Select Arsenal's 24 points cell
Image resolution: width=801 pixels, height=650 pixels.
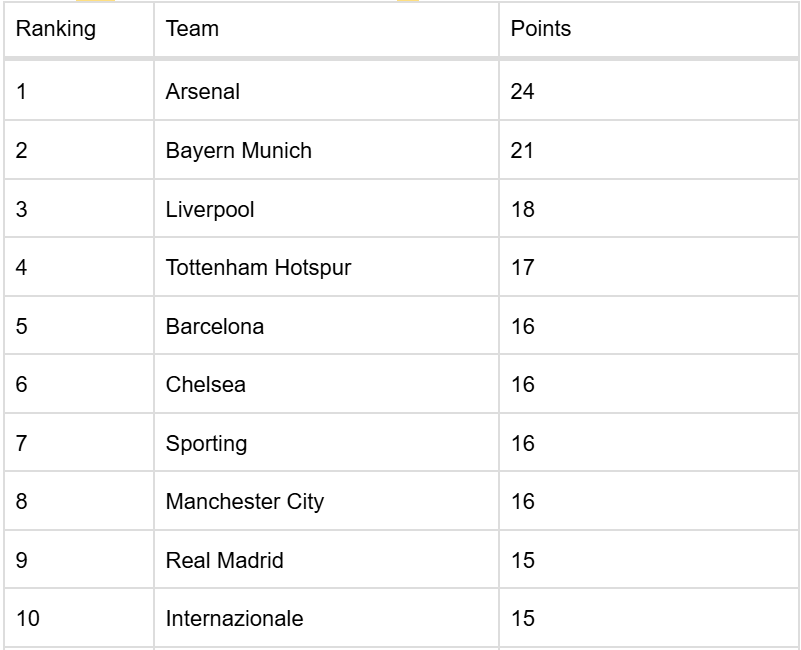[x=523, y=92]
